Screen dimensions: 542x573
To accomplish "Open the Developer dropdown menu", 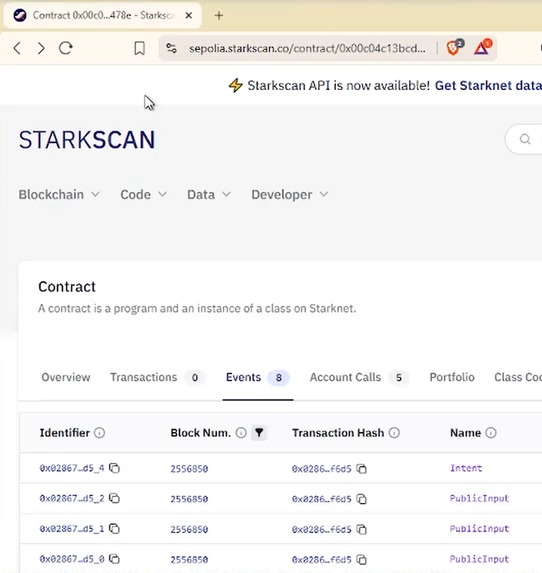I will pos(289,194).
